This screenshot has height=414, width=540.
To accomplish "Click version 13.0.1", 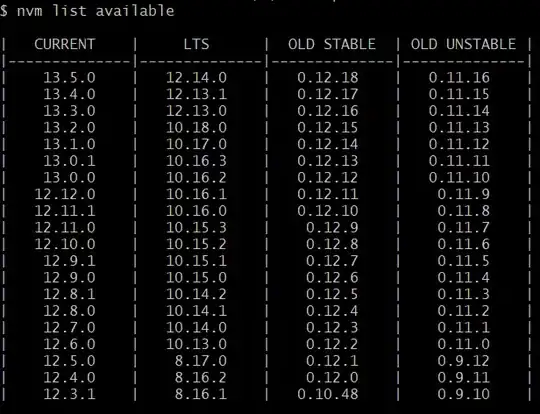I will click(69, 161).
